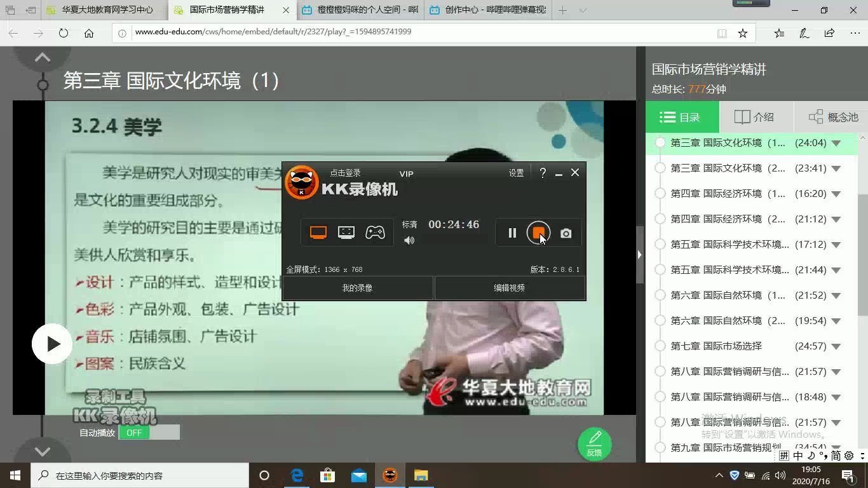868x488 pixels.
Task: Select radio for 第七章 国际市场选择
Action: pyautogui.click(x=660, y=346)
